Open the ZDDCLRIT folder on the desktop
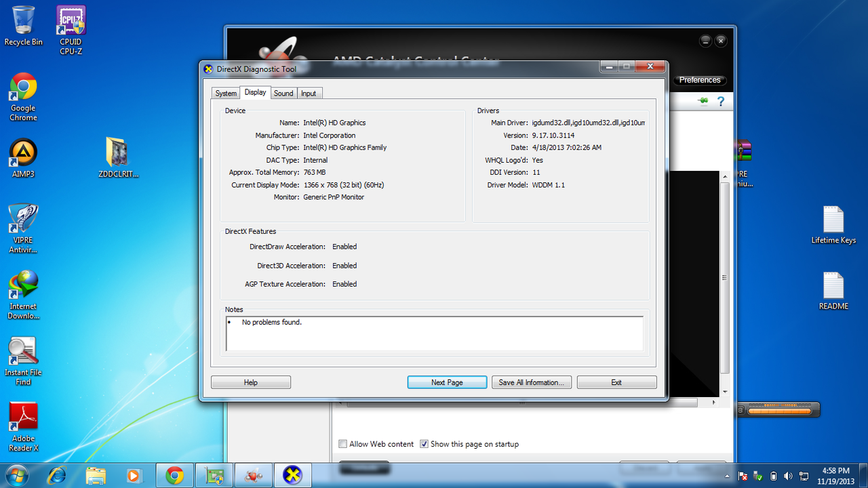The image size is (868, 488). (118, 158)
